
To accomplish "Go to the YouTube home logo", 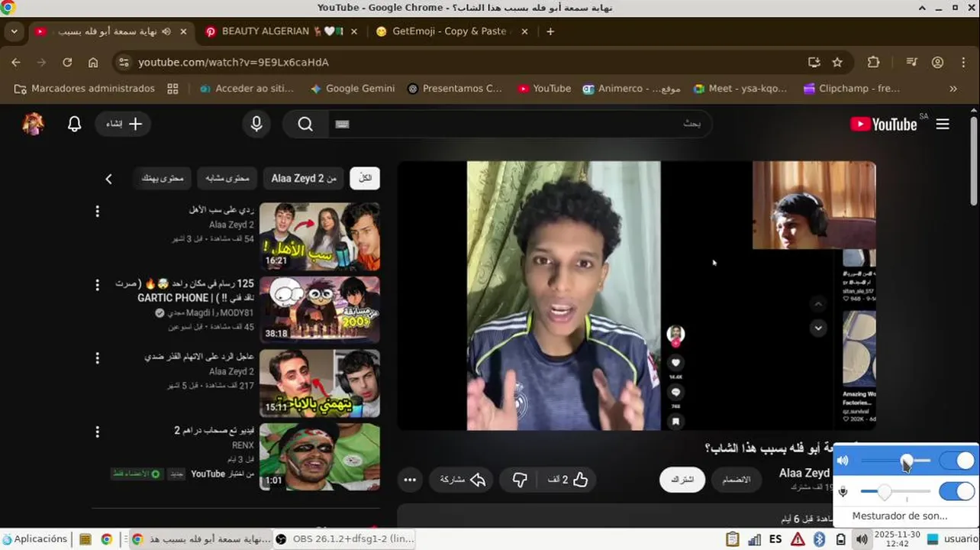I will click(x=883, y=124).
